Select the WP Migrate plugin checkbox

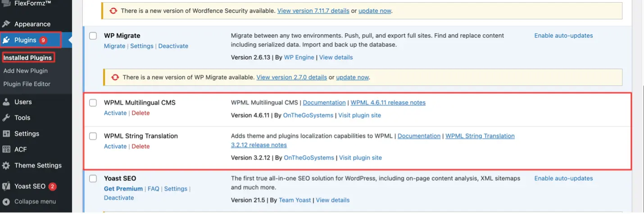point(93,36)
